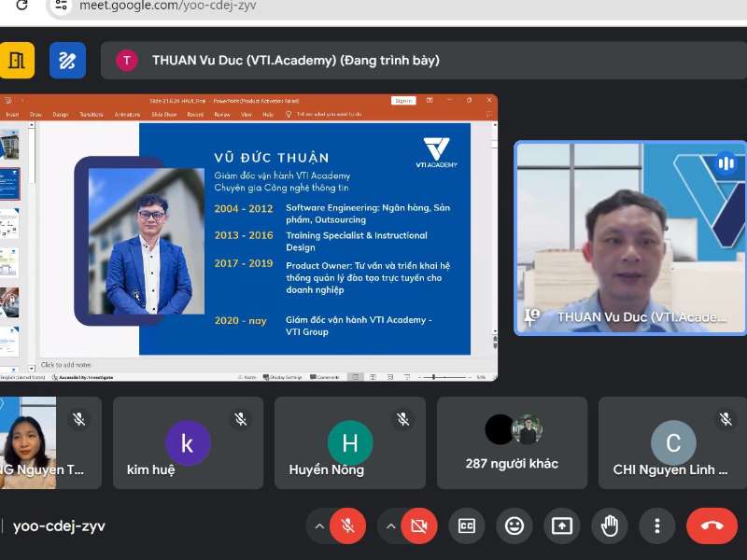This screenshot has height=560, width=747.
Task: Unmute the microphone in the bottom bar
Action: 347,526
